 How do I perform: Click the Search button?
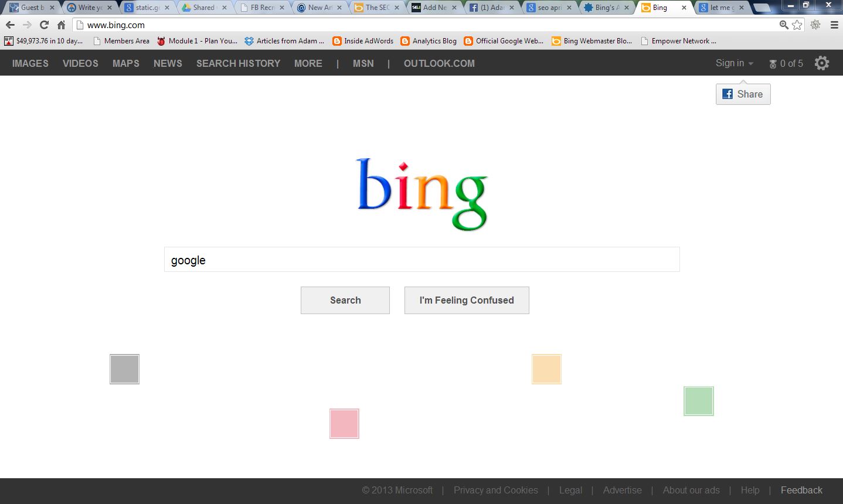[345, 300]
